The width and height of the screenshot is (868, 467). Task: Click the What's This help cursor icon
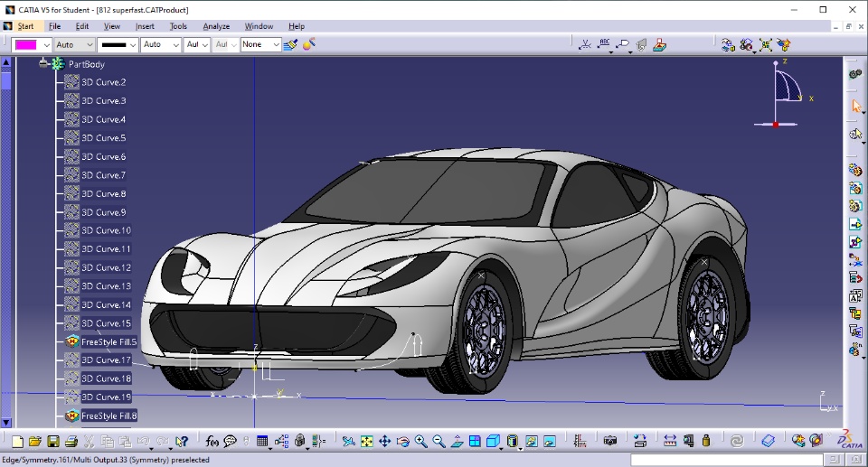181,441
